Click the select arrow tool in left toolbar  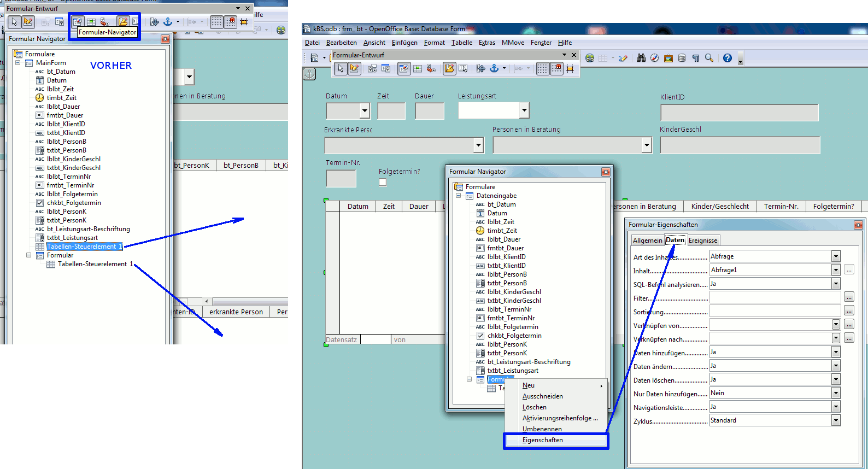[x=14, y=22]
